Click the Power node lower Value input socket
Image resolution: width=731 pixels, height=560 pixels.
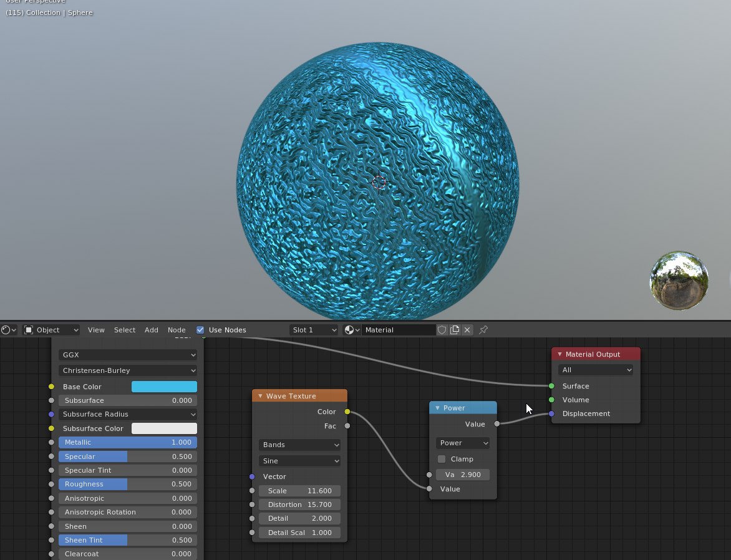[x=429, y=489]
